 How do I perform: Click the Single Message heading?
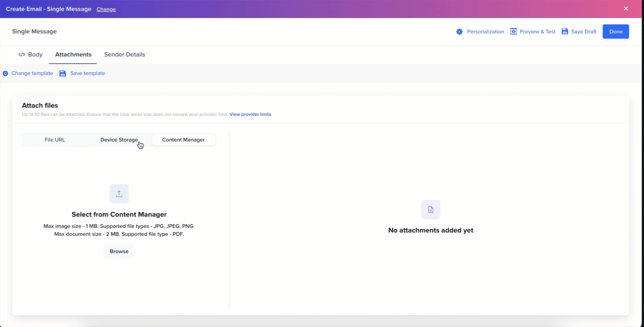pyautogui.click(x=34, y=31)
